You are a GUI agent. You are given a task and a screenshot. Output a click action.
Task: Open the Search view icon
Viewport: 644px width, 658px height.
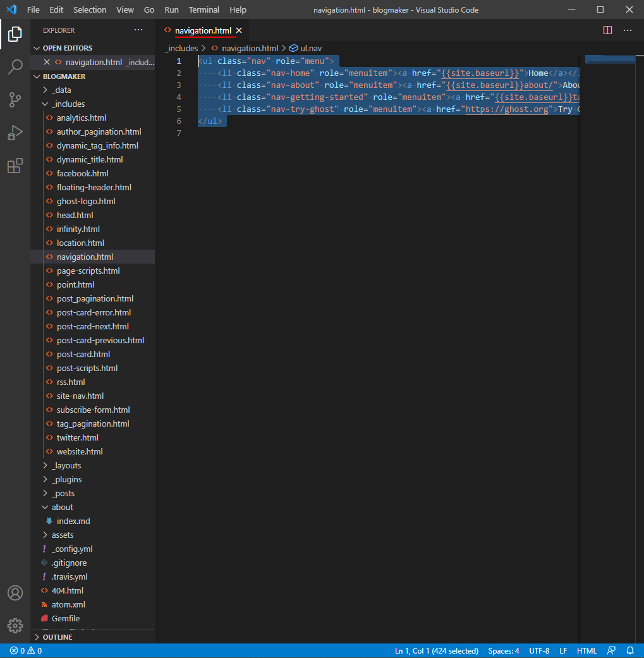pyautogui.click(x=15, y=67)
